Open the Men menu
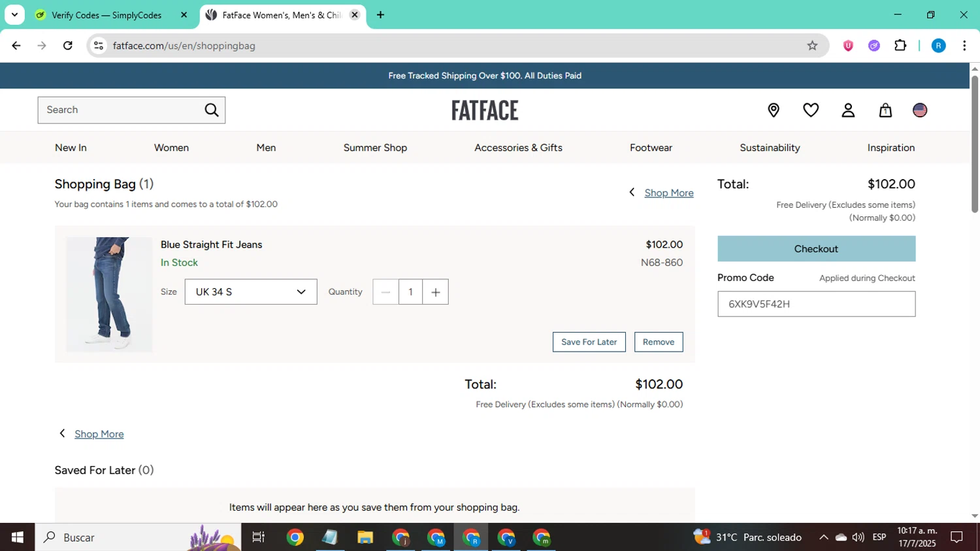This screenshot has height=551, width=980. click(266, 148)
